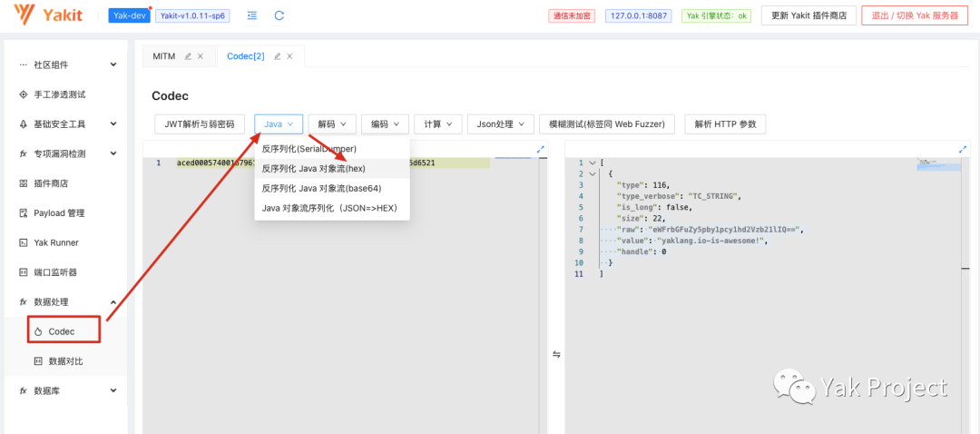
Task: Open 数据对比 in sidebar
Action: coord(65,360)
